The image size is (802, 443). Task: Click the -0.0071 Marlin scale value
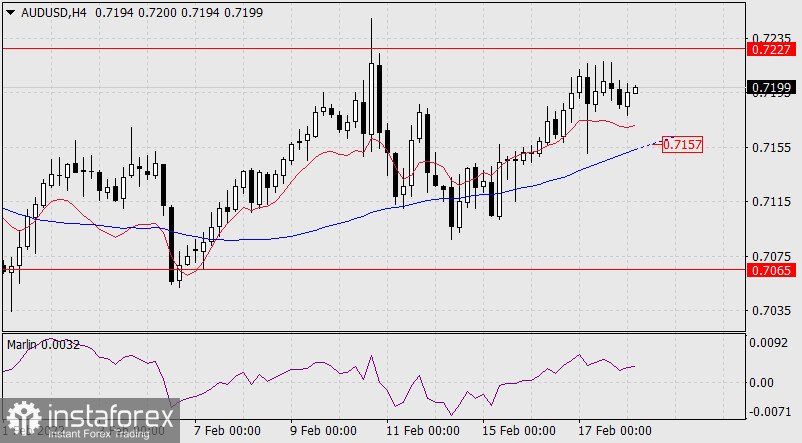pyautogui.click(x=771, y=411)
